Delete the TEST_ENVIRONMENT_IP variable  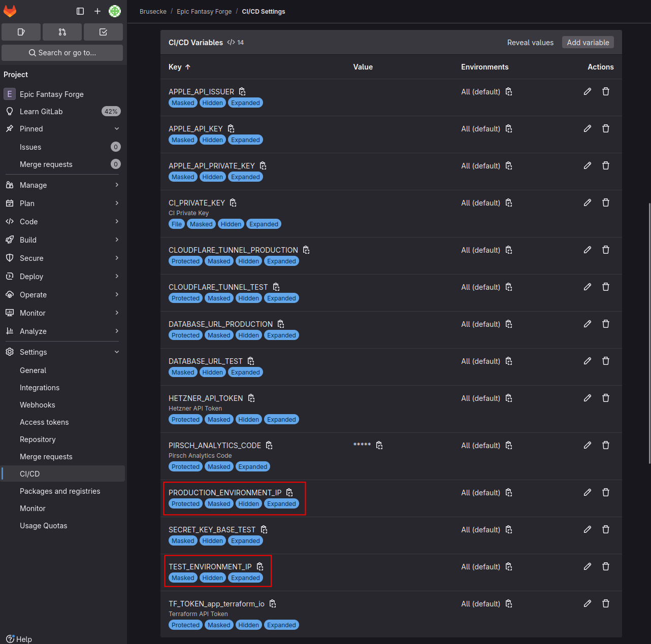[x=606, y=567]
